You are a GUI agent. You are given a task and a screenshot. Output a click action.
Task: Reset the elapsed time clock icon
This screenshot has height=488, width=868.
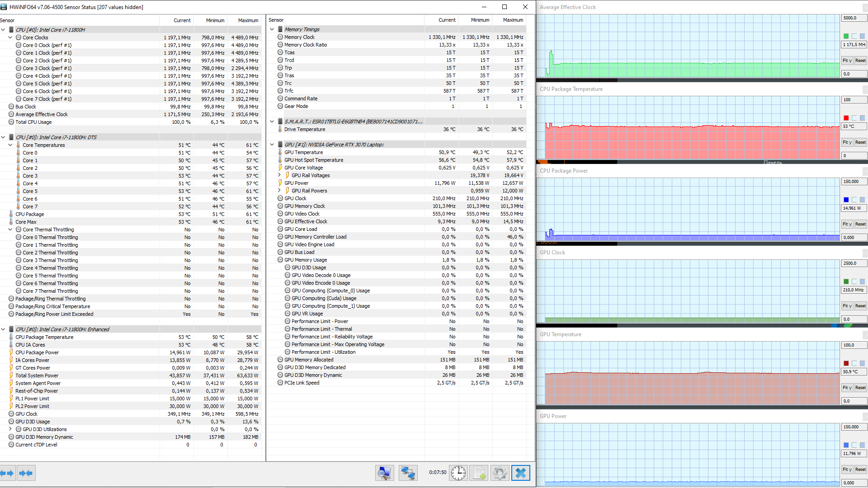(458, 473)
